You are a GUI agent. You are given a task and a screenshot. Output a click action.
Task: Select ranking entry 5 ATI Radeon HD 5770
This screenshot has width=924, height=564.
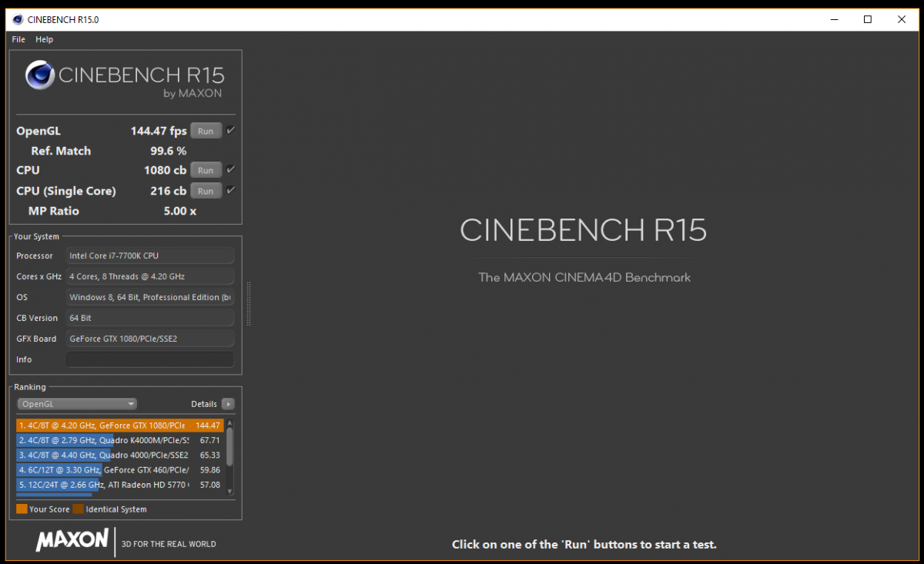(x=119, y=485)
